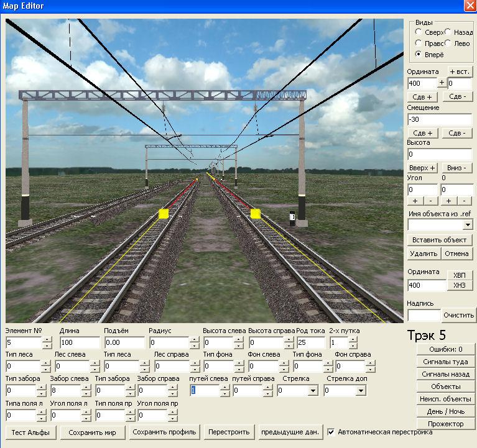
Task: Click 'Вставить объект' to insert object
Action: [440, 240]
